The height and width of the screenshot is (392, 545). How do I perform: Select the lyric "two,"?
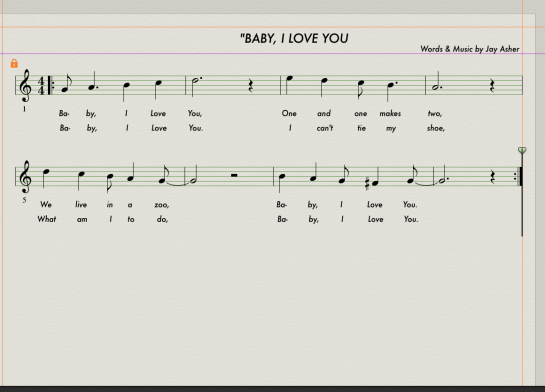coord(435,113)
